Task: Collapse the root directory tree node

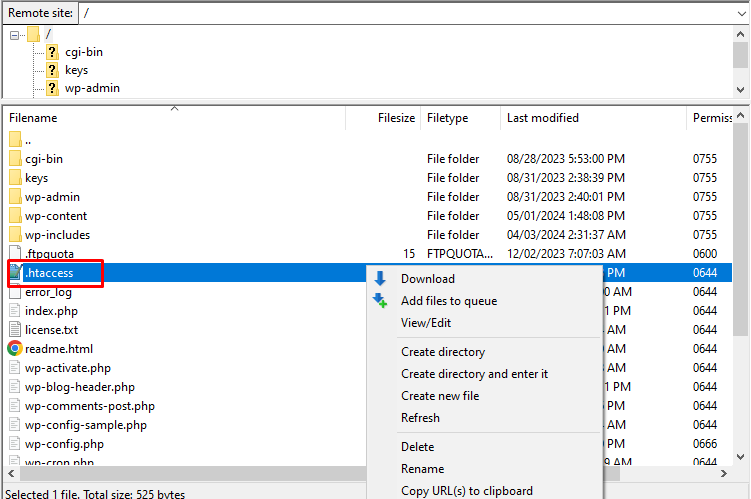Action: point(14,35)
